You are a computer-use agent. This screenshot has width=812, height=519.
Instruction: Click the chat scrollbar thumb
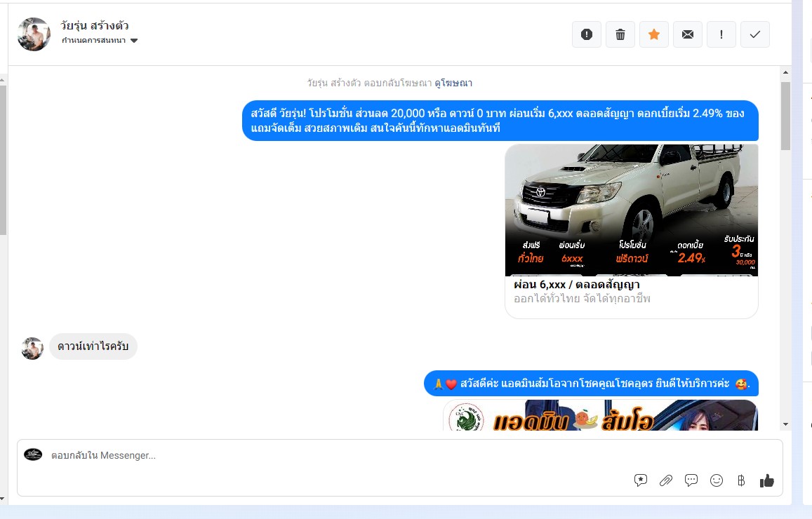click(785, 116)
